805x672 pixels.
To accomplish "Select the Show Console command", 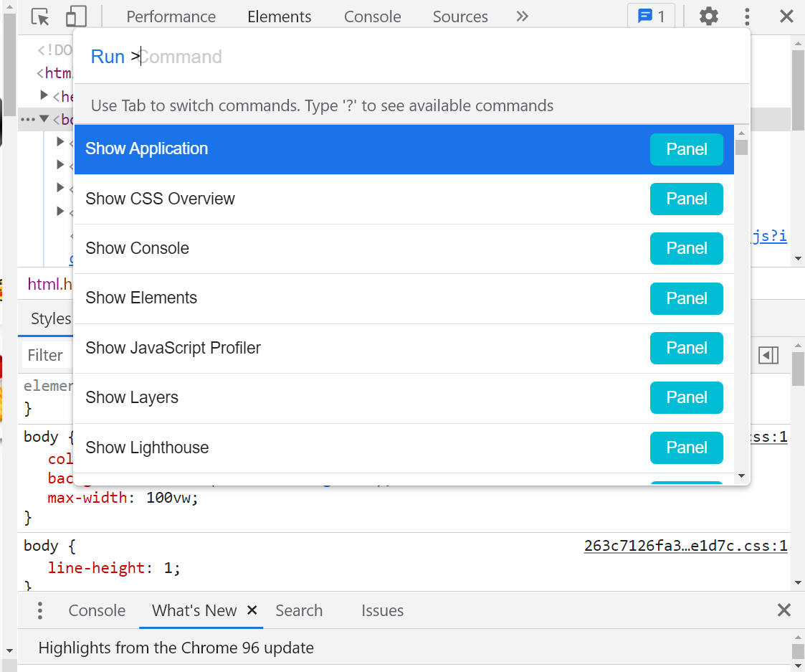I will [404, 249].
